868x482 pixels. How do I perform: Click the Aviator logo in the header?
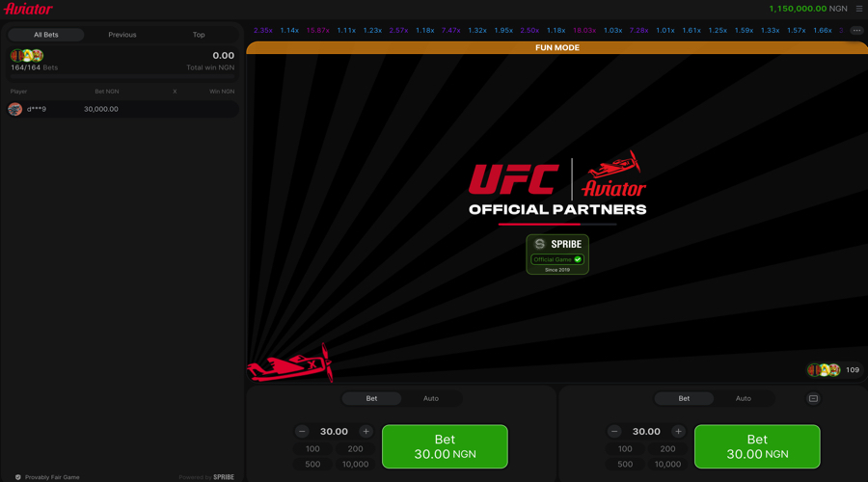(x=28, y=9)
